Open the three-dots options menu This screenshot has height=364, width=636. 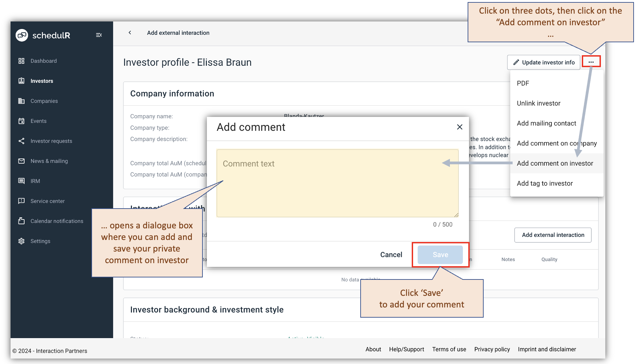[592, 62]
